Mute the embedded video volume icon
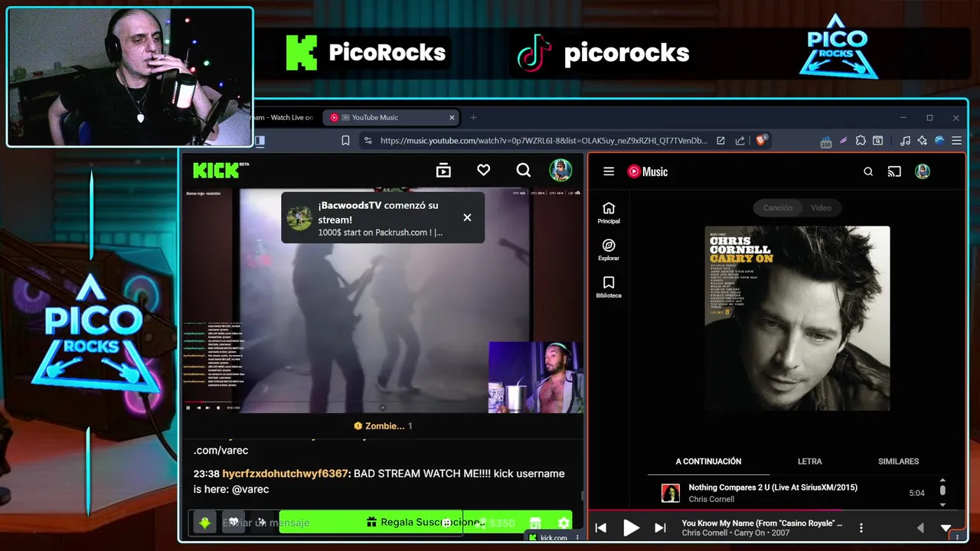Screen dimensions: 980x551 click(218, 407)
